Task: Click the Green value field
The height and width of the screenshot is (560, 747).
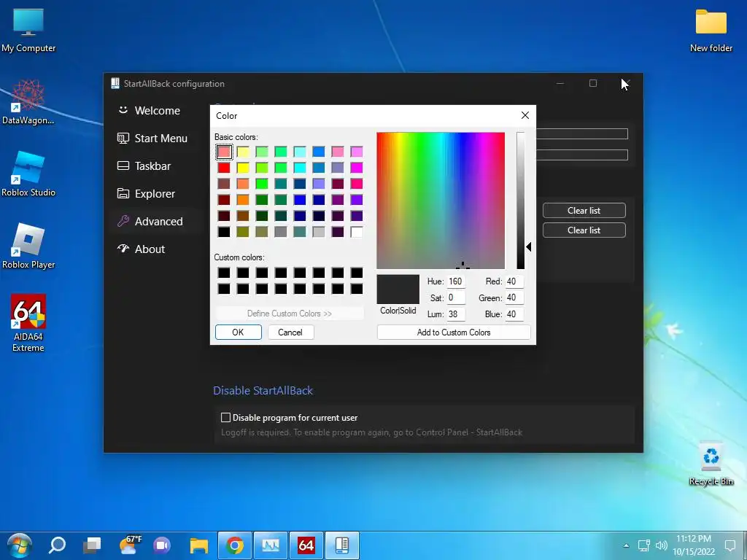Action: [x=514, y=297]
